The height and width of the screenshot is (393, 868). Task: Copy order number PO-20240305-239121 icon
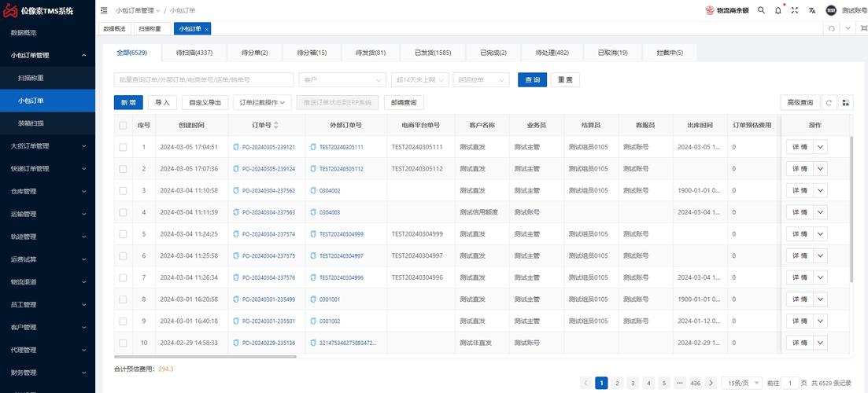pos(236,147)
